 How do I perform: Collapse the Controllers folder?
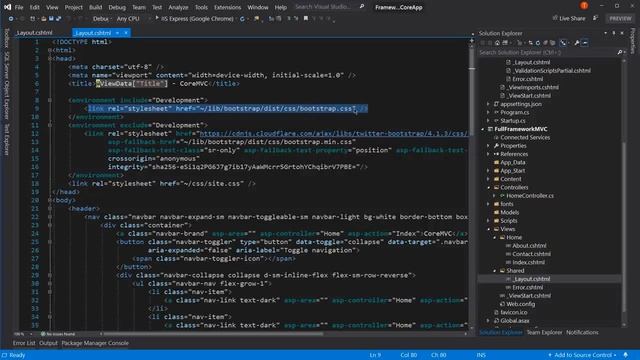click(x=488, y=187)
